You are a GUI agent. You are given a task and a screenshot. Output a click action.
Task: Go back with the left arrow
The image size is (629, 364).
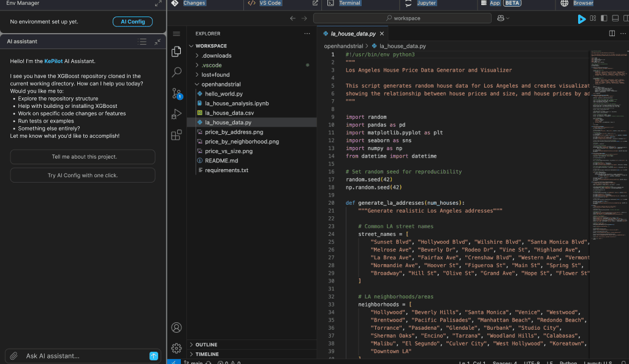point(293,18)
